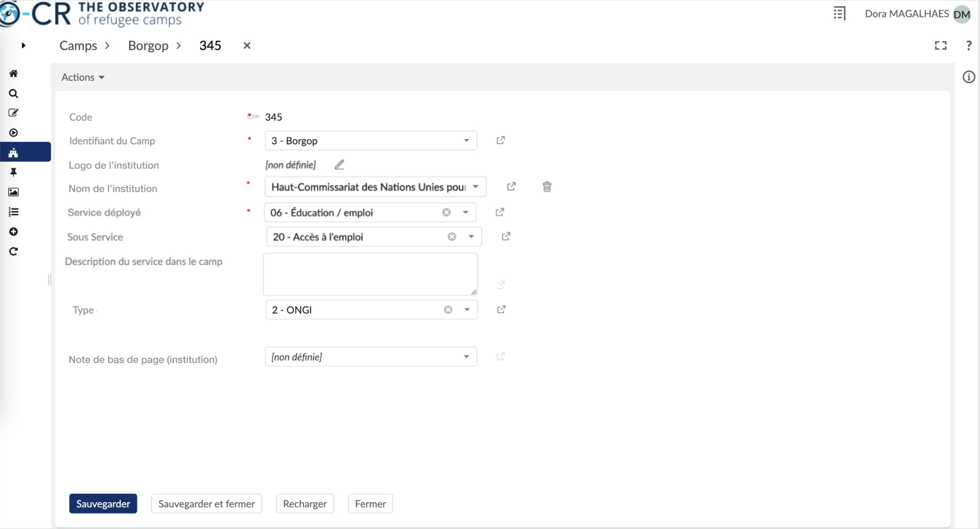Click the play circle sidebar icon
This screenshot has width=980, height=529.
(x=13, y=133)
